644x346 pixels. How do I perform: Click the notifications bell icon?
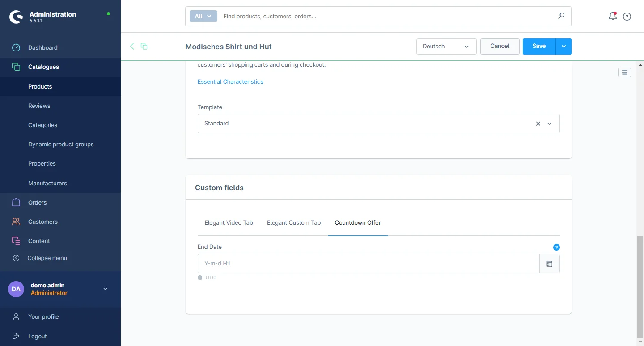(612, 17)
